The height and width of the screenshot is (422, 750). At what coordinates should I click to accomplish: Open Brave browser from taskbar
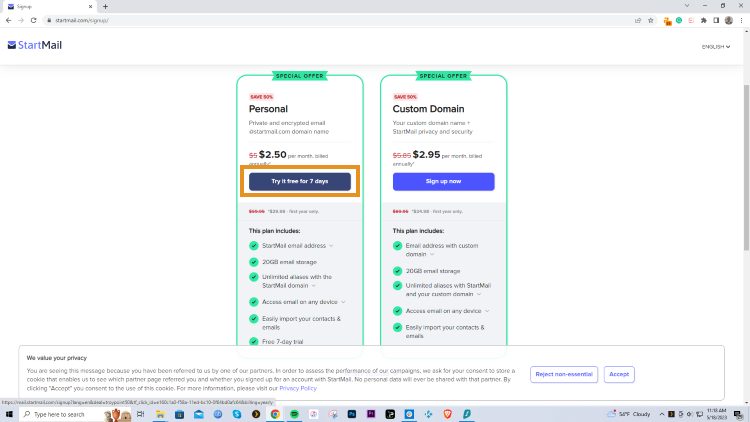[x=447, y=414]
